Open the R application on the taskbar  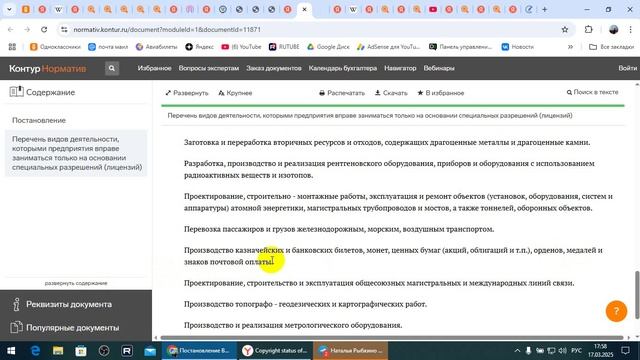click(x=127, y=351)
